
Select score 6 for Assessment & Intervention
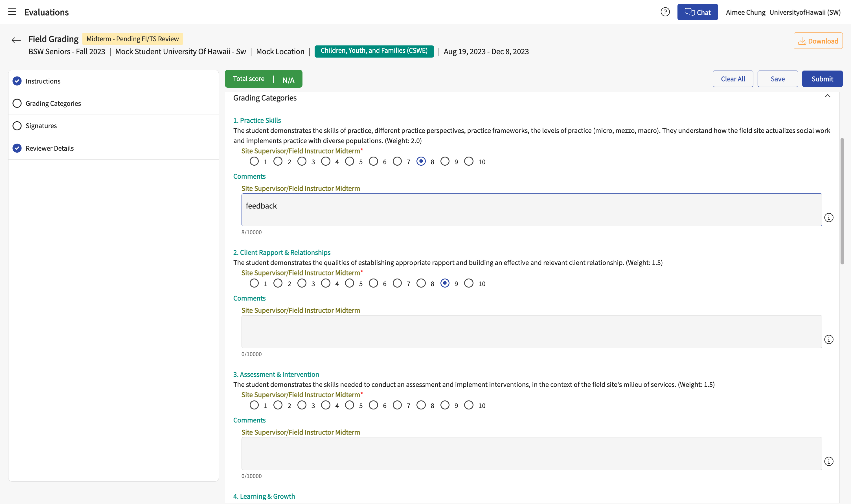pyautogui.click(x=373, y=405)
